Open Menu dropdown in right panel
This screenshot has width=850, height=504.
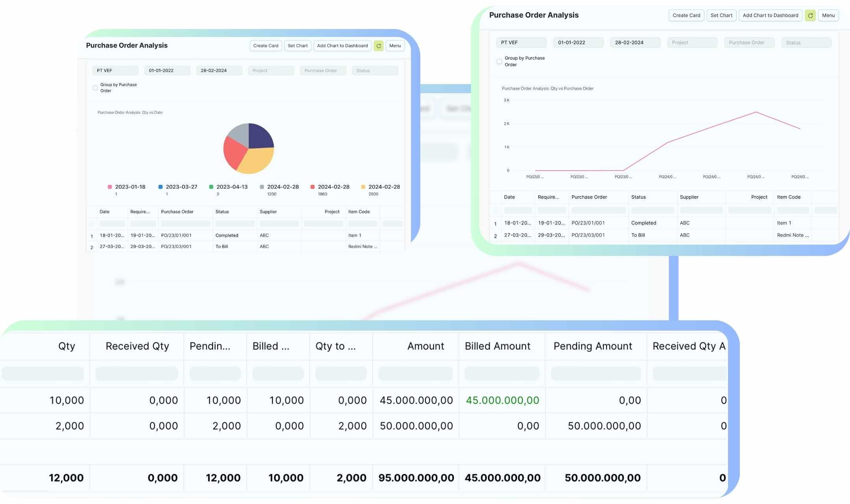pos(828,16)
